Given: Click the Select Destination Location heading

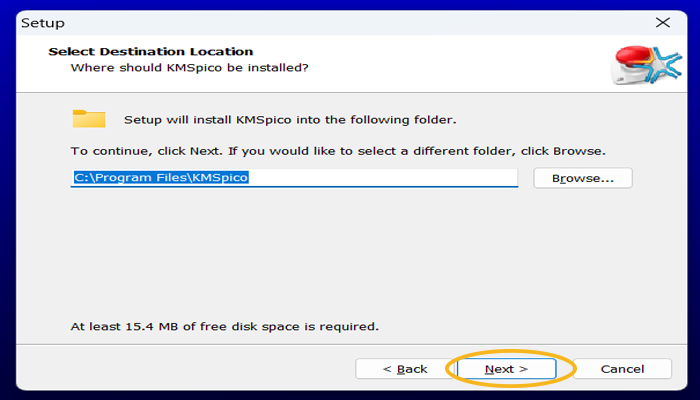Looking at the screenshot, I should 151,51.
